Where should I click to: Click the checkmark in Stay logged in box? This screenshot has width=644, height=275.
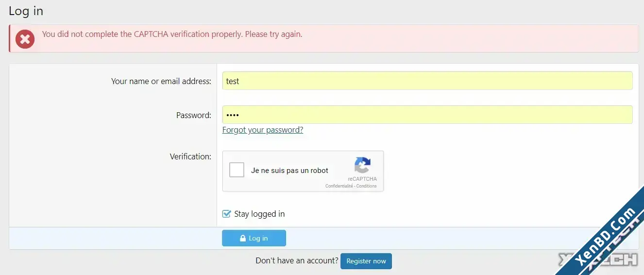pos(226,213)
